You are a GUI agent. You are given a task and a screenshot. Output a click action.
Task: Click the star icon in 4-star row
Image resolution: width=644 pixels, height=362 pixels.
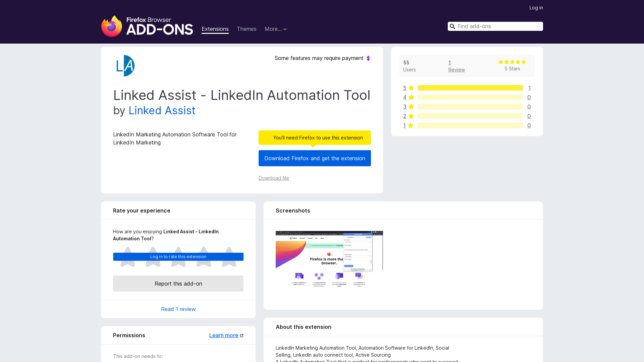pyautogui.click(x=411, y=97)
